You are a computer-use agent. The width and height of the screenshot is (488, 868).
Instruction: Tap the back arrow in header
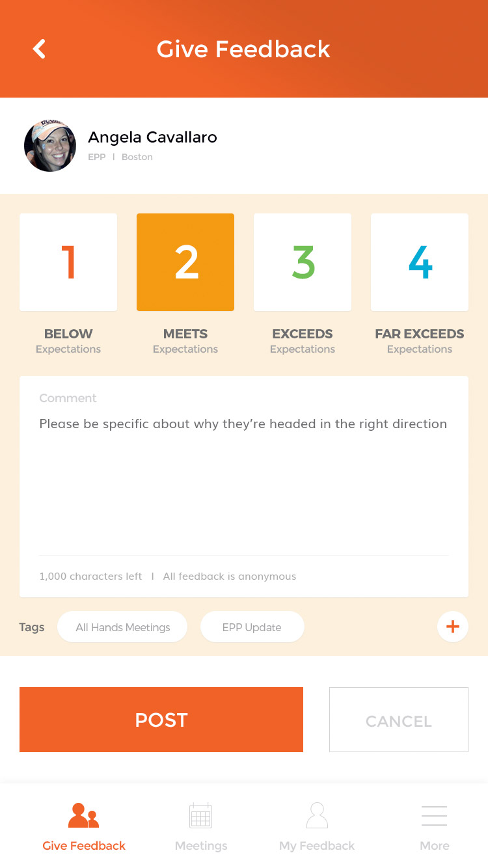40,49
